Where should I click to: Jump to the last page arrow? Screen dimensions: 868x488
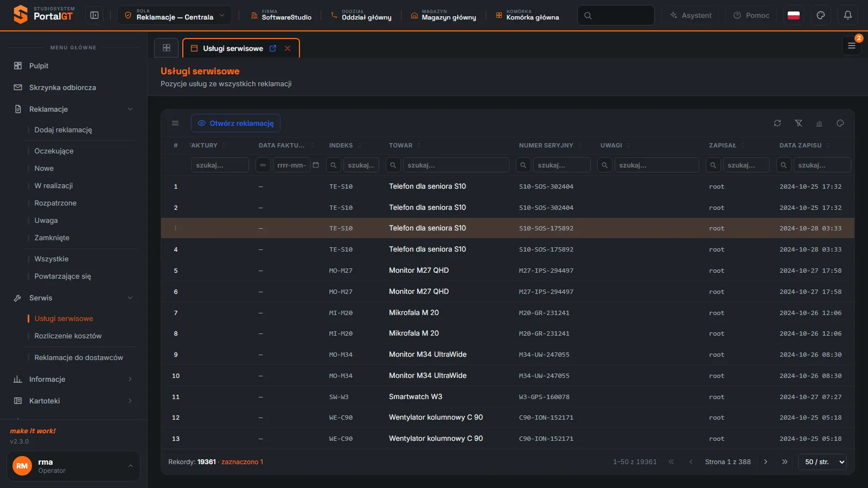tap(784, 462)
